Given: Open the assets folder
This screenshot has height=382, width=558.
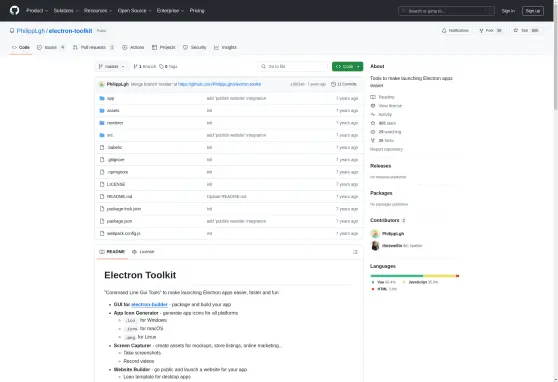Looking at the screenshot, I should [113, 111].
